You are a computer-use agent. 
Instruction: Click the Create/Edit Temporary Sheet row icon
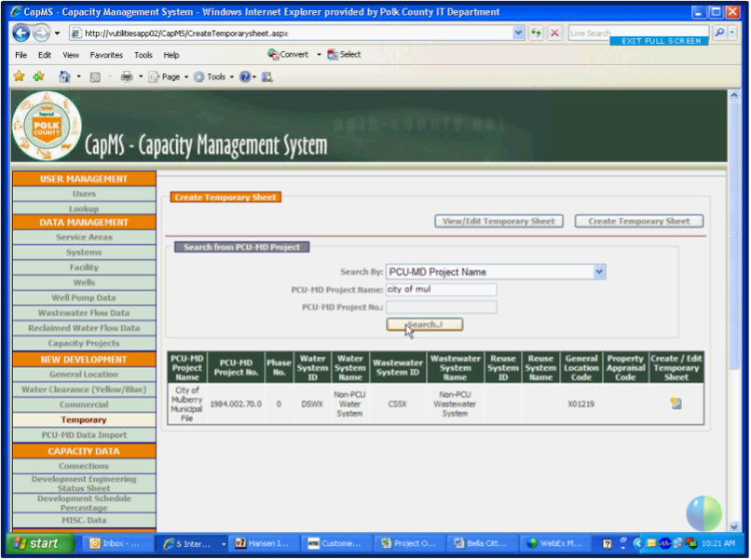676,403
